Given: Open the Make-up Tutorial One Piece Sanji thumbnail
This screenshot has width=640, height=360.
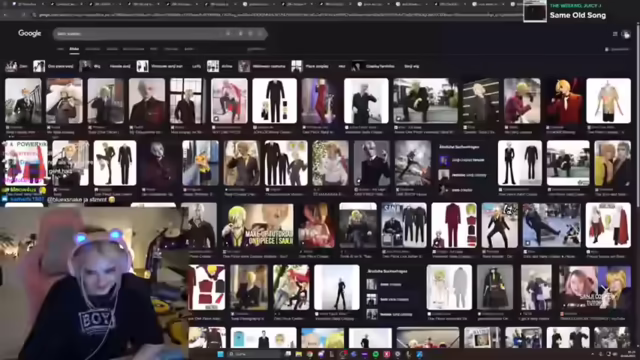Looking at the screenshot, I should tap(258, 226).
